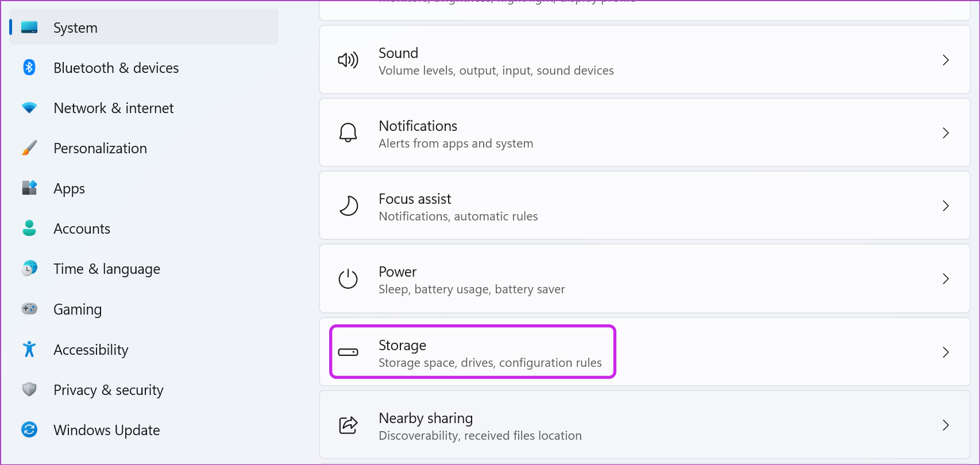The image size is (980, 465).
Task: Click the Gaming controller icon
Action: pyautogui.click(x=29, y=309)
